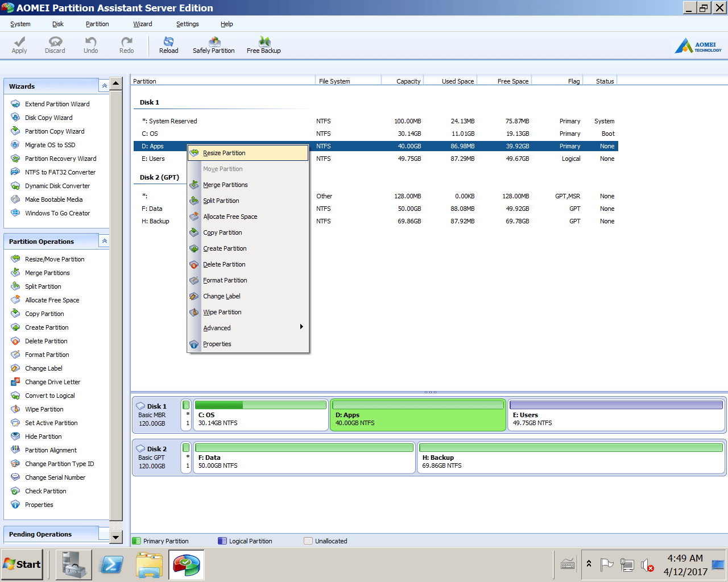Sort by the File System column header

[348, 81]
